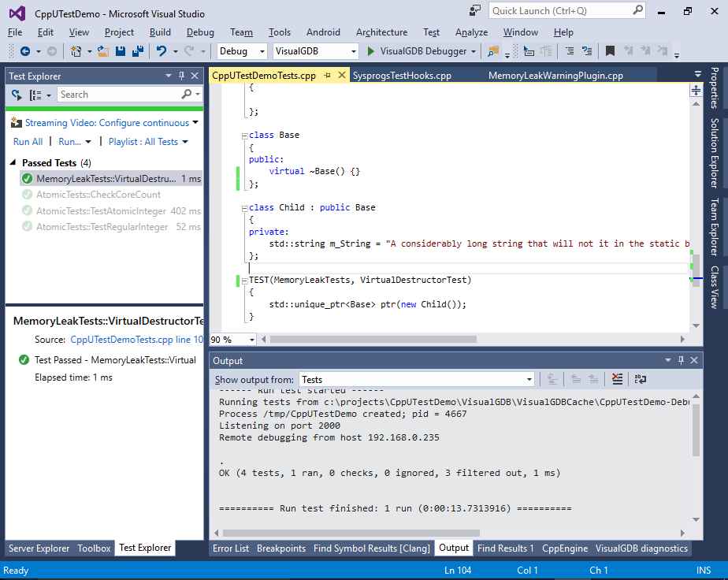Select the AtomicTests::TestAtomicInteger test
This screenshot has height=580, width=728.
[101, 211]
